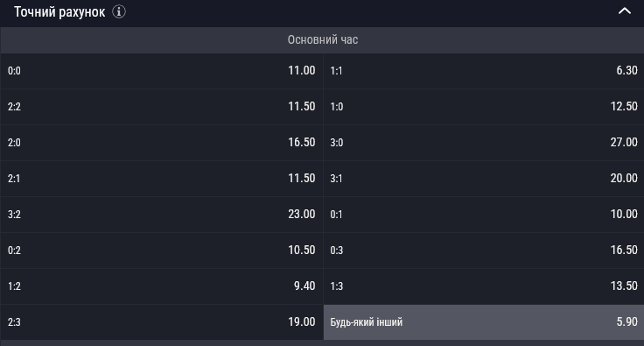Choose the 3:0 outcome at 27.00
The width and height of the screenshot is (644, 346).
484,143
